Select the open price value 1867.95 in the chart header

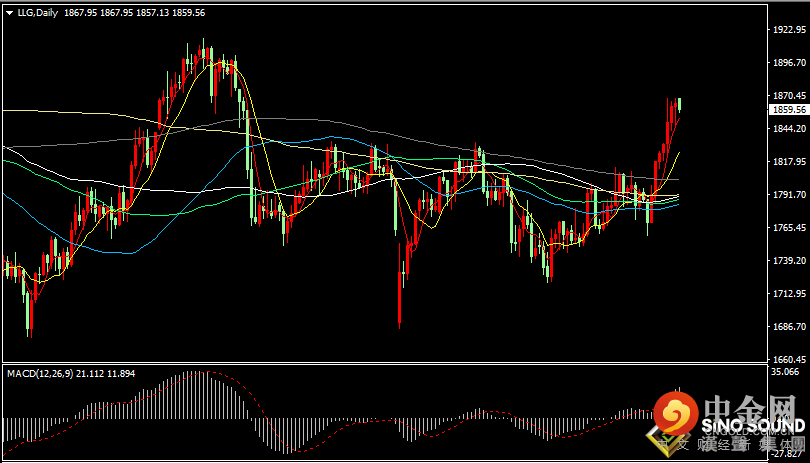80,13
